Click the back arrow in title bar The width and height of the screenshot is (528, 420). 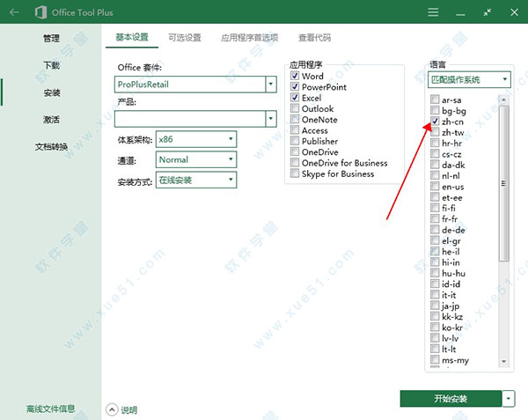click(x=14, y=13)
